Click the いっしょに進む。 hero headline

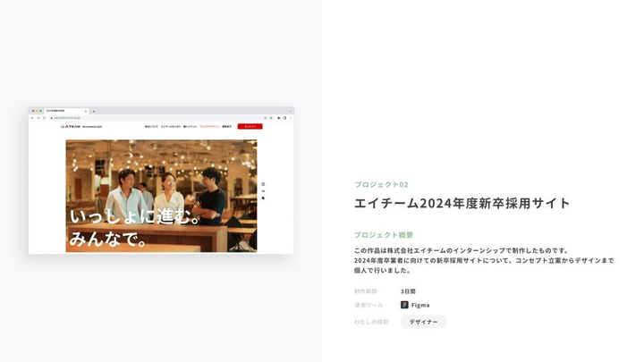135,216
